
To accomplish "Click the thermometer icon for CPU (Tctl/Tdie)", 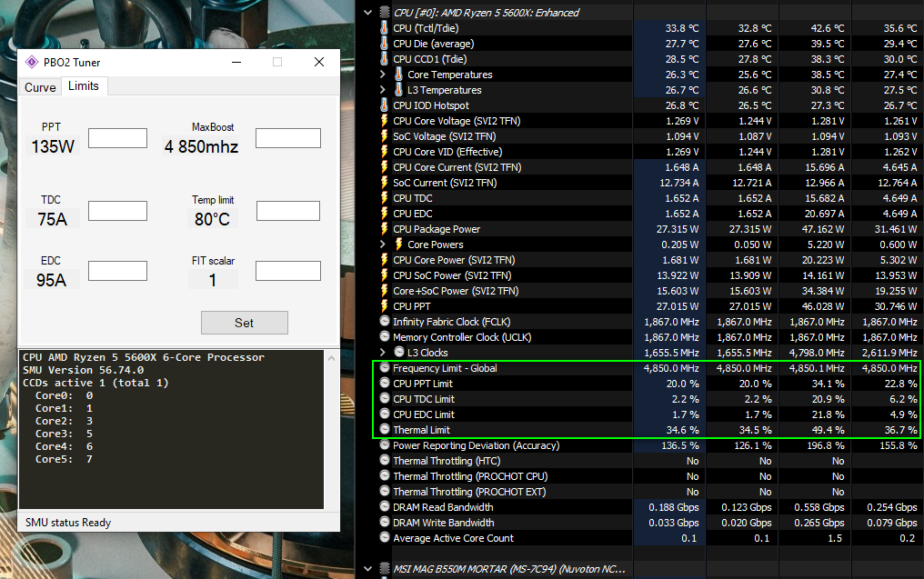I will click(x=384, y=27).
